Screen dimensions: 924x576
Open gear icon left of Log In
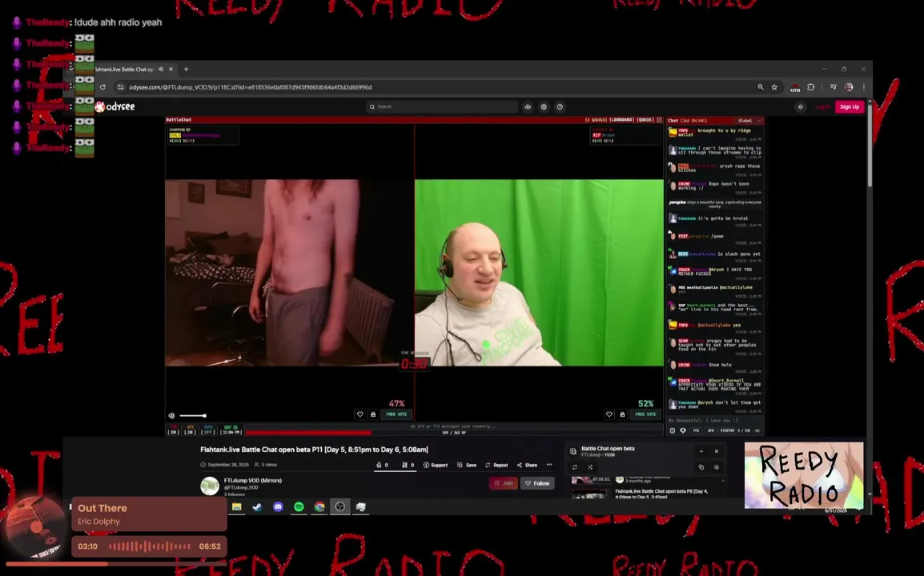click(800, 106)
